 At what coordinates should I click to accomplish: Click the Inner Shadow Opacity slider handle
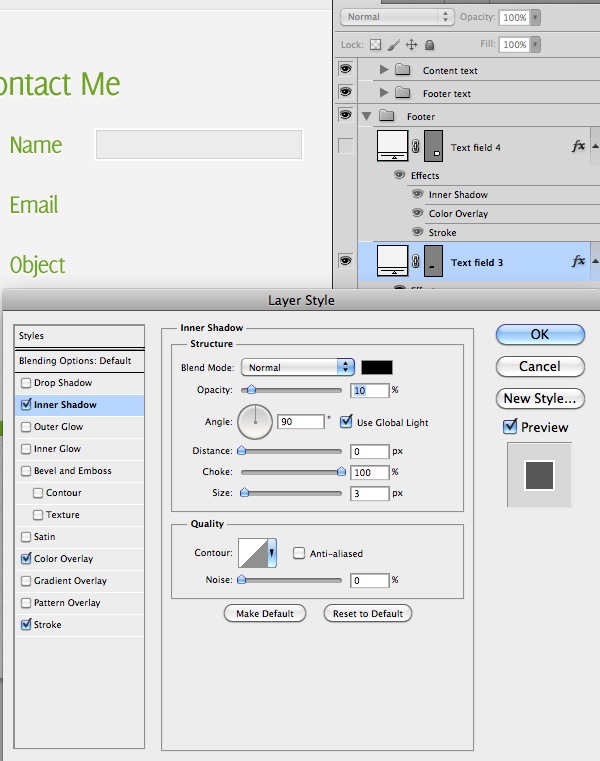tap(251, 389)
